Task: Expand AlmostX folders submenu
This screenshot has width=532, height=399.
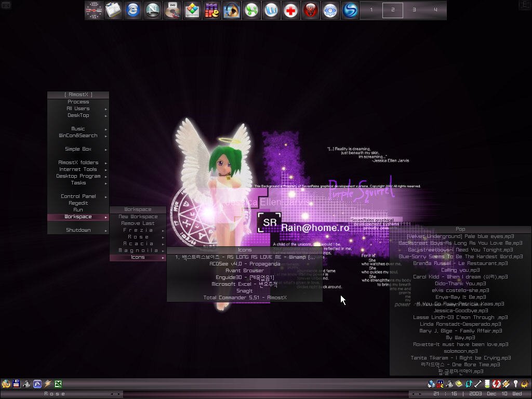Action: click(x=78, y=163)
